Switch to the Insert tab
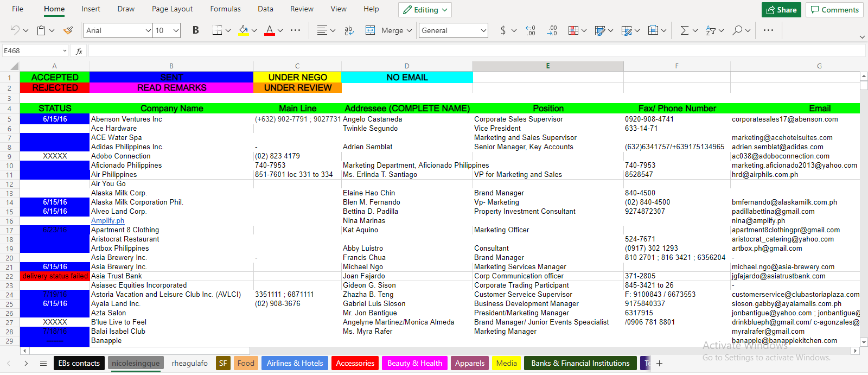Viewport: 868px width, 375px height. (x=91, y=9)
